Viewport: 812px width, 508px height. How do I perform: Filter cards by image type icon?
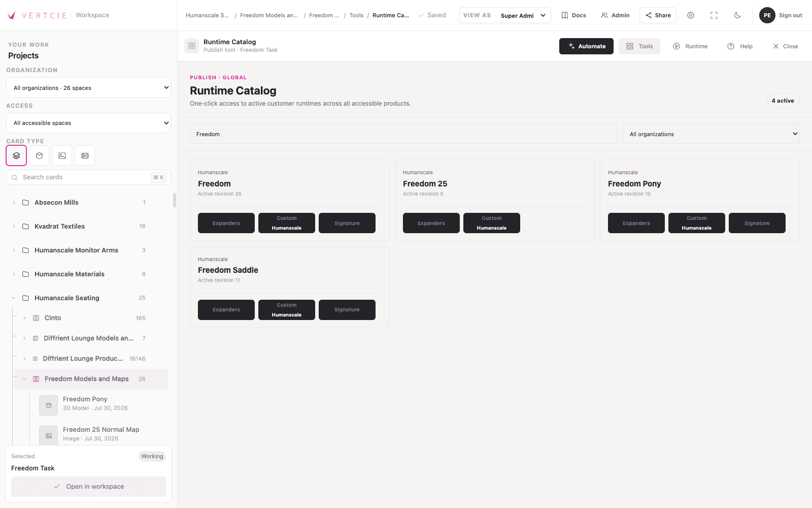62,155
